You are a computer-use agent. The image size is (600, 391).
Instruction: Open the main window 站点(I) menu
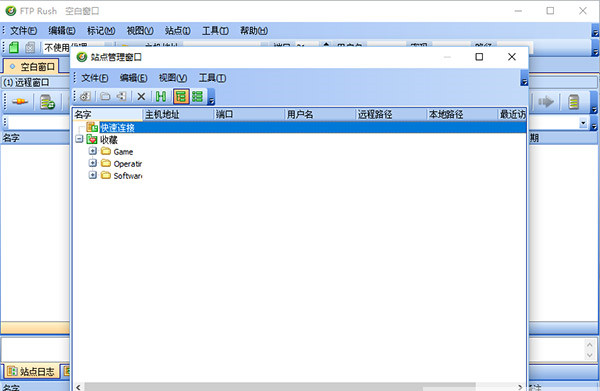(178, 31)
